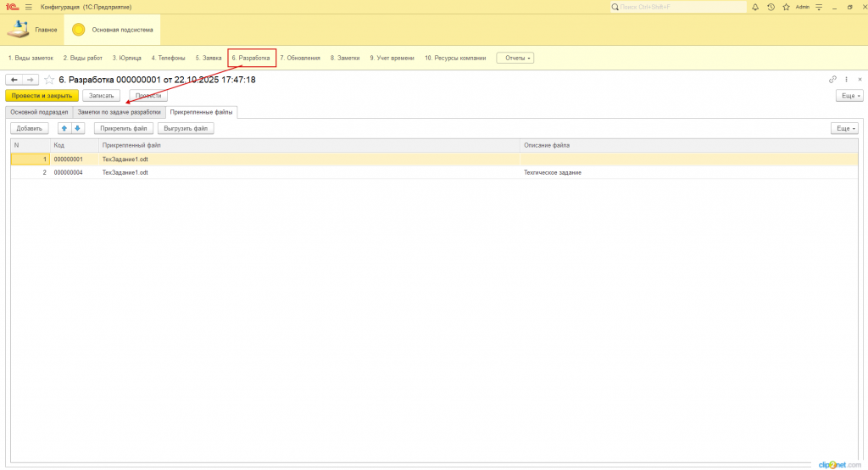
Task: Click the yellow circle subsystem icon
Action: point(79,30)
